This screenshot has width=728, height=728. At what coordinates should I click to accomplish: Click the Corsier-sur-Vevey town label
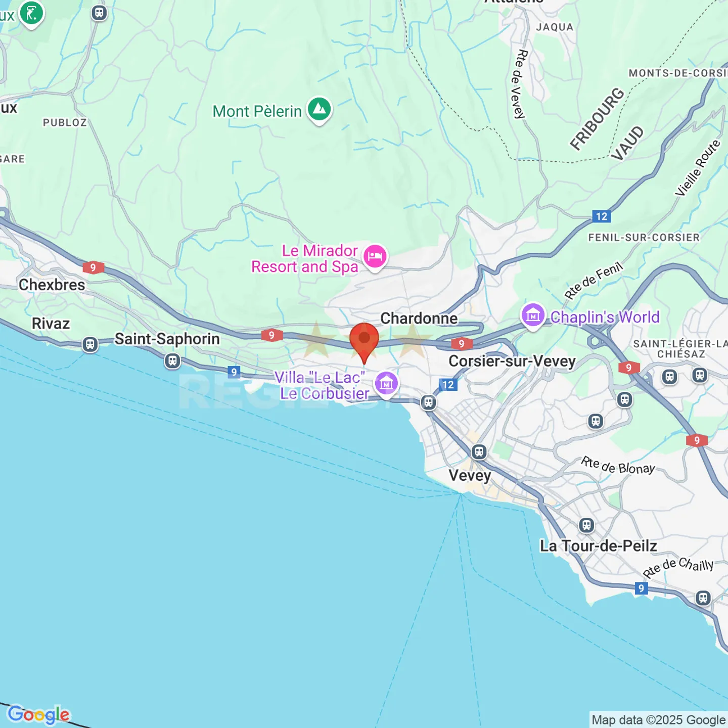(x=512, y=361)
